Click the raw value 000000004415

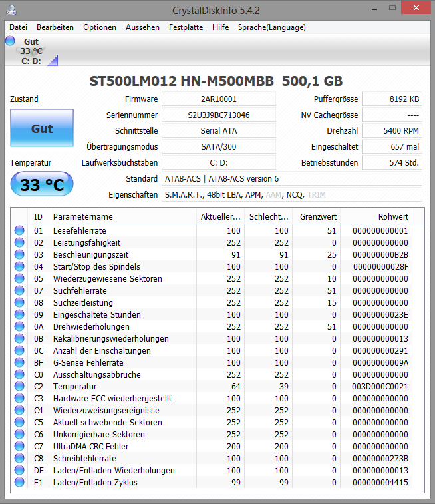tap(380, 482)
